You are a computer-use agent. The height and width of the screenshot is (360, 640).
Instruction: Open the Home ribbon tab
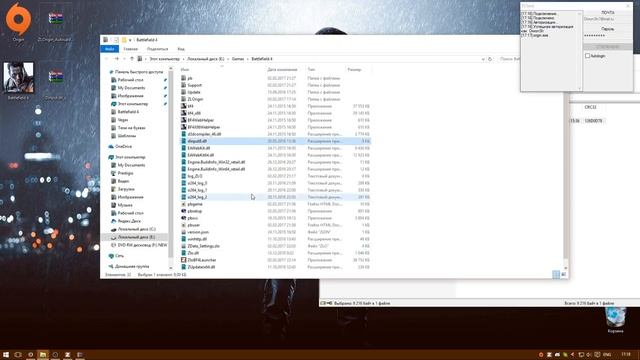click(x=131, y=49)
